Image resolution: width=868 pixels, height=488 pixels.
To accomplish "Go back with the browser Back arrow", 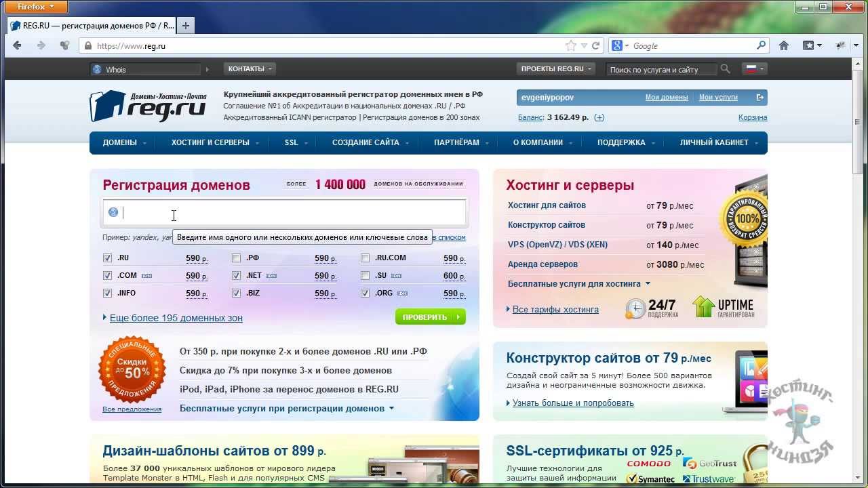I will click(18, 45).
